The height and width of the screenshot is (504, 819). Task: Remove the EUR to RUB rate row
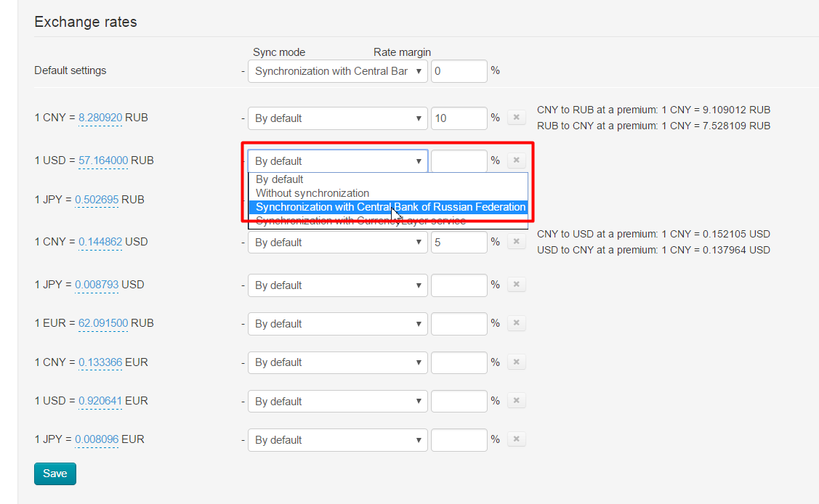point(516,323)
